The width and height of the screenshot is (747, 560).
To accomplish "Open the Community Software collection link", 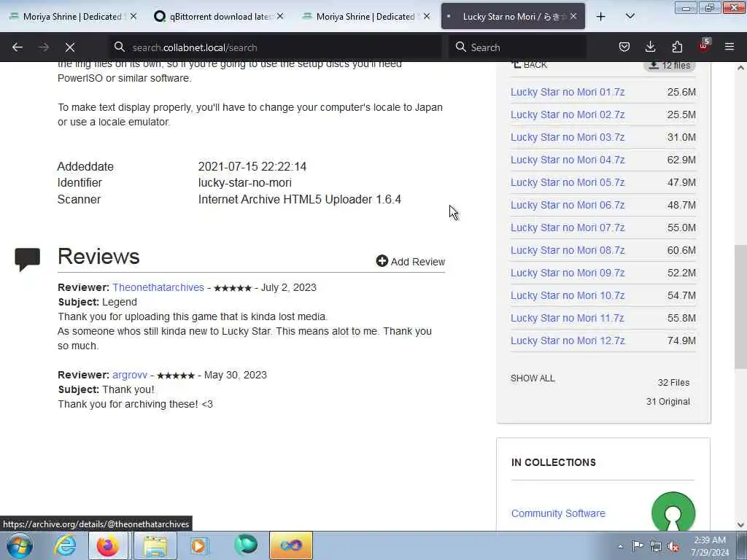I will 558,513.
